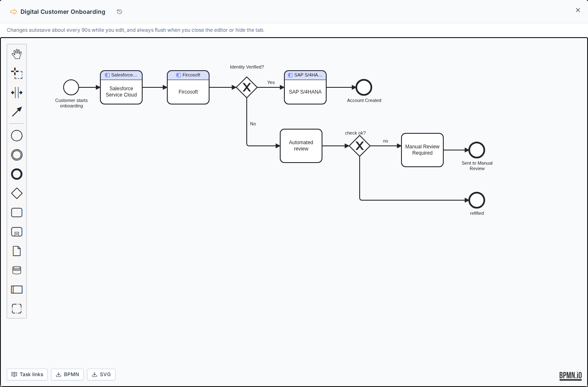Select the Manual Review Required task

(422, 150)
